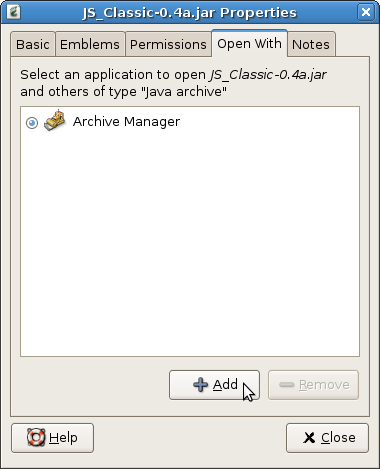Show the Notes tab

(x=311, y=44)
